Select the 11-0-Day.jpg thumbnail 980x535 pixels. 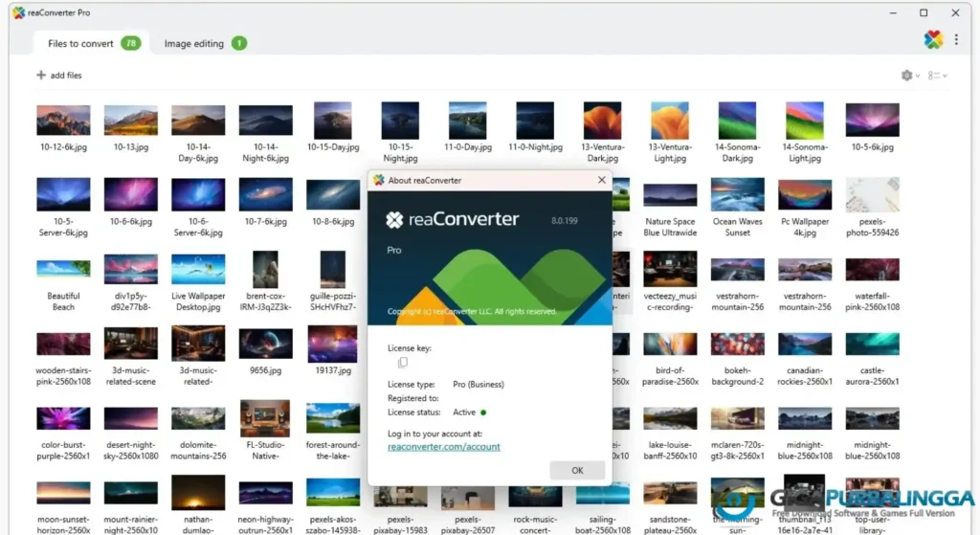click(x=467, y=120)
